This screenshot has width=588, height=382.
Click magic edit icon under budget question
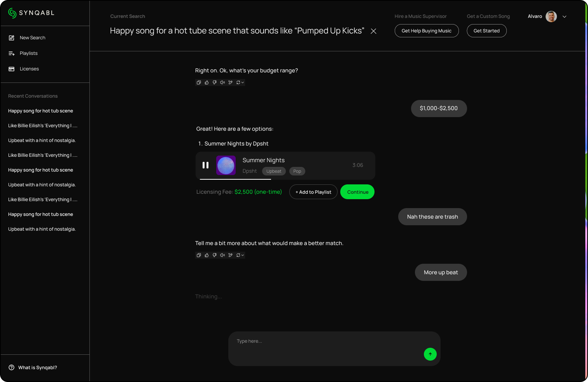230,82
